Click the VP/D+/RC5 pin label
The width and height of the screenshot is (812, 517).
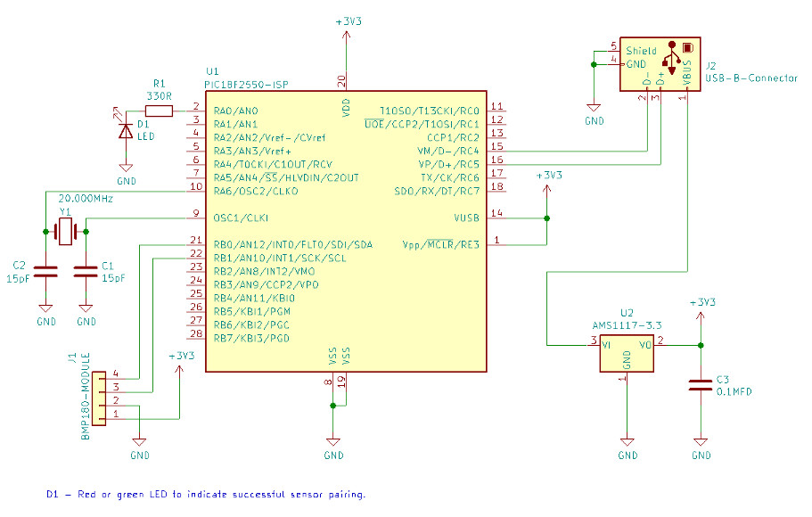[449, 165]
